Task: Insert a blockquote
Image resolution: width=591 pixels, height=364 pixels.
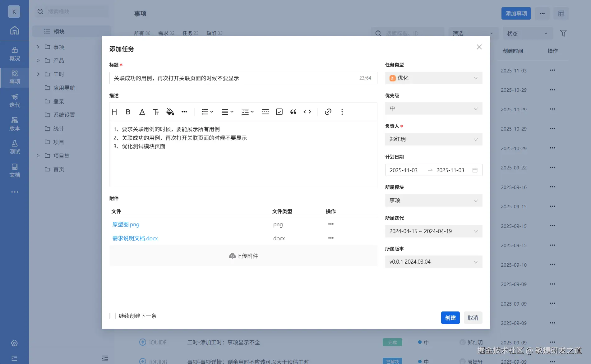Action: (x=293, y=112)
